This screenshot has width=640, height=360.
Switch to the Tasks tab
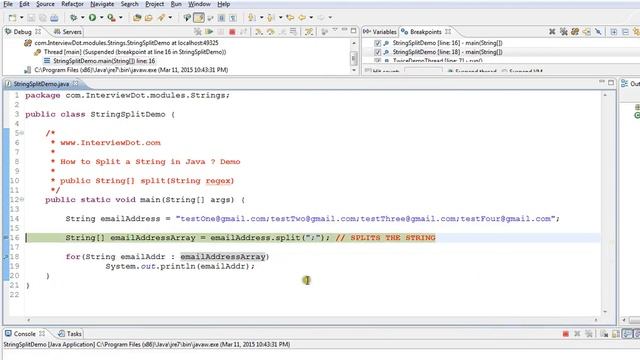click(x=70, y=334)
